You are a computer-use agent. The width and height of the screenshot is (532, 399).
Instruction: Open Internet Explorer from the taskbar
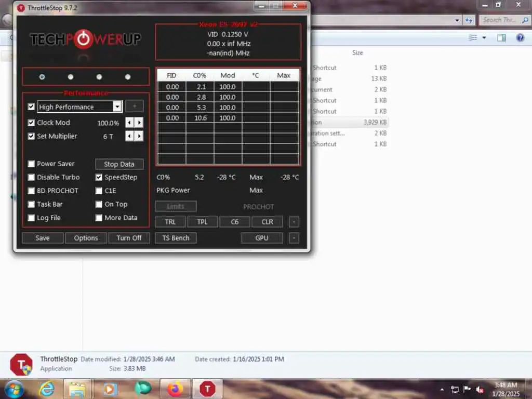[46, 389]
